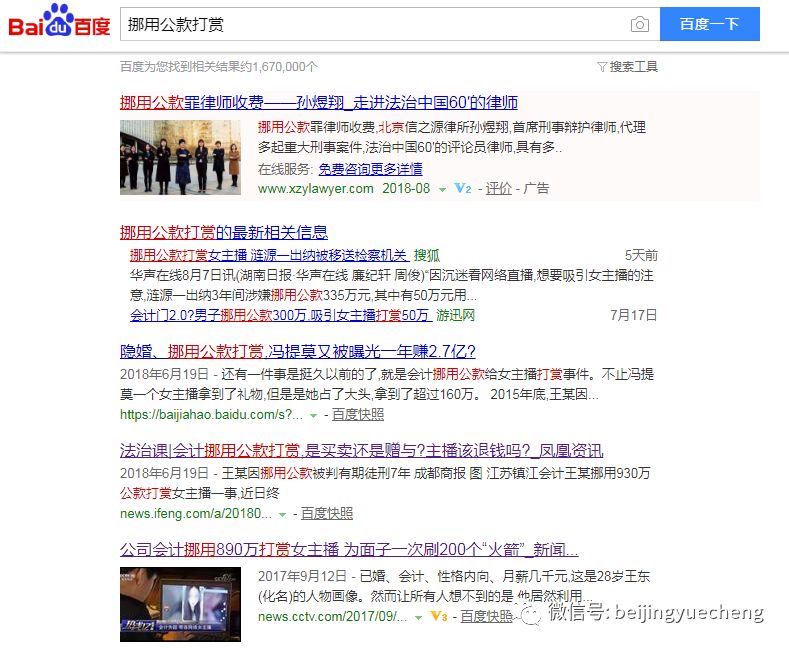Click the V2 credibility badge
The image size is (789, 648).
click(x=463, y=189)
